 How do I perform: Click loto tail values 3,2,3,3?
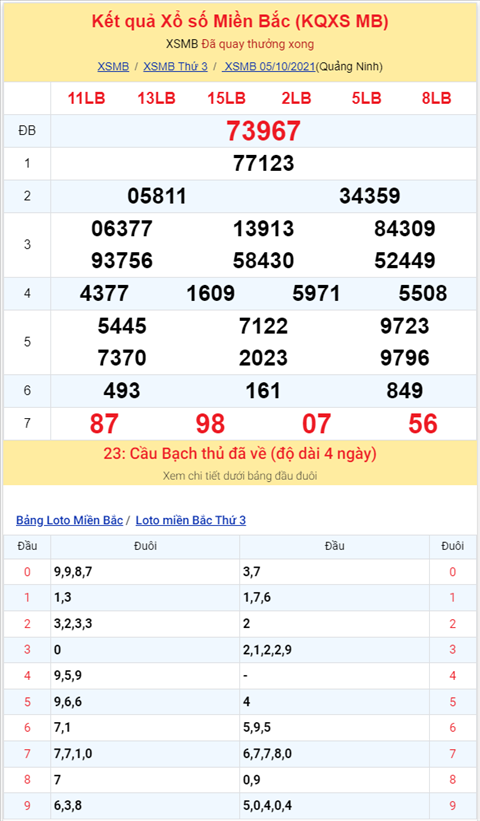[73, 624]
